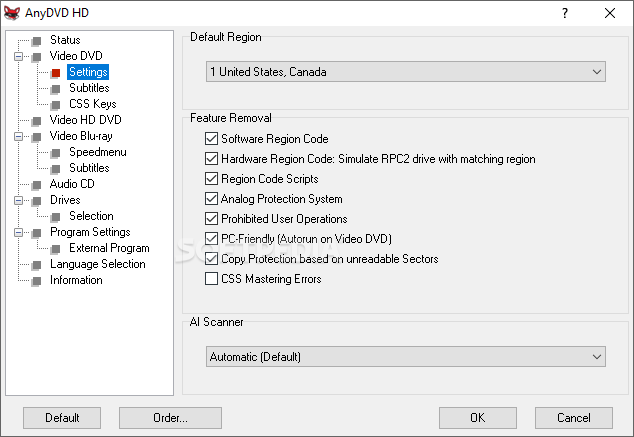Select Video HD DVD in the tree
The image size is (634, 437).
tap(85, 120)
